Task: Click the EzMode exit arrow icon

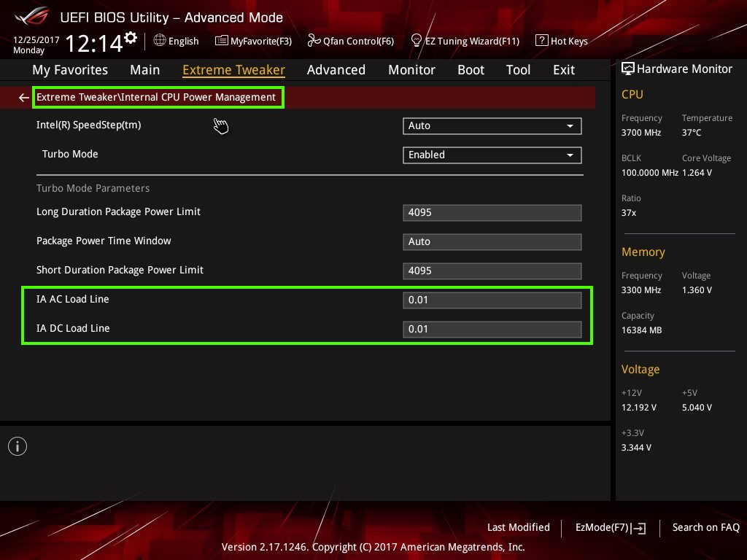Action: pyautogui.click(x=639, y=528)
